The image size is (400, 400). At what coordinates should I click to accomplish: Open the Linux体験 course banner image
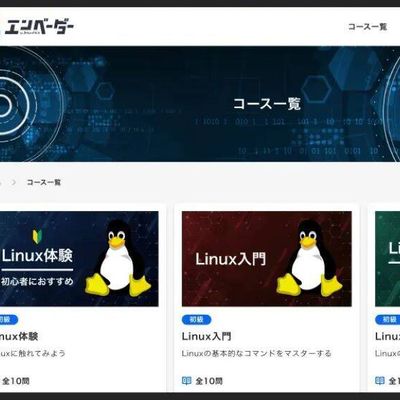[x=79, y=259]
